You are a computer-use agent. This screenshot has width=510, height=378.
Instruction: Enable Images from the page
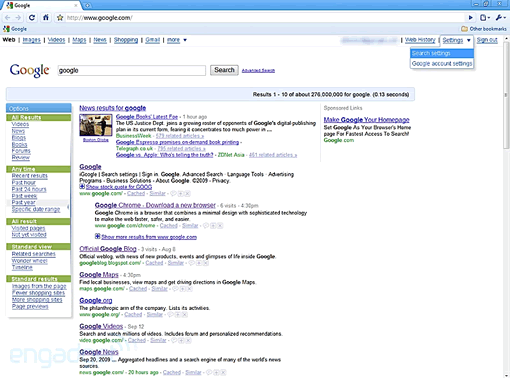pyautogui.click(x=39, y=286)
